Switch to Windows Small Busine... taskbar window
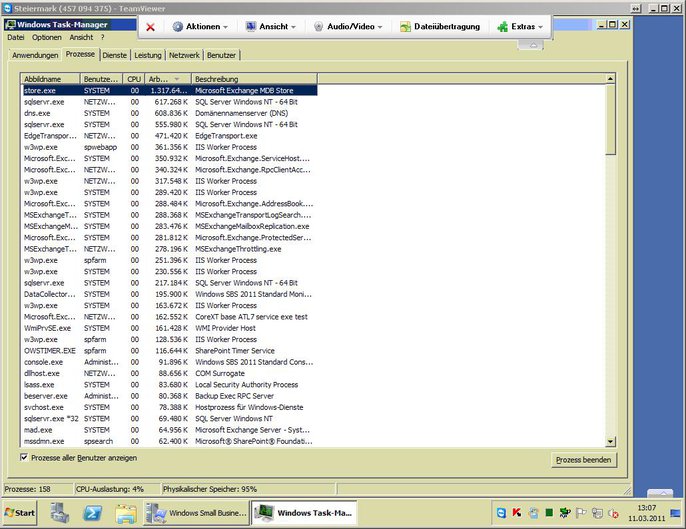 [x=197, y=513]
